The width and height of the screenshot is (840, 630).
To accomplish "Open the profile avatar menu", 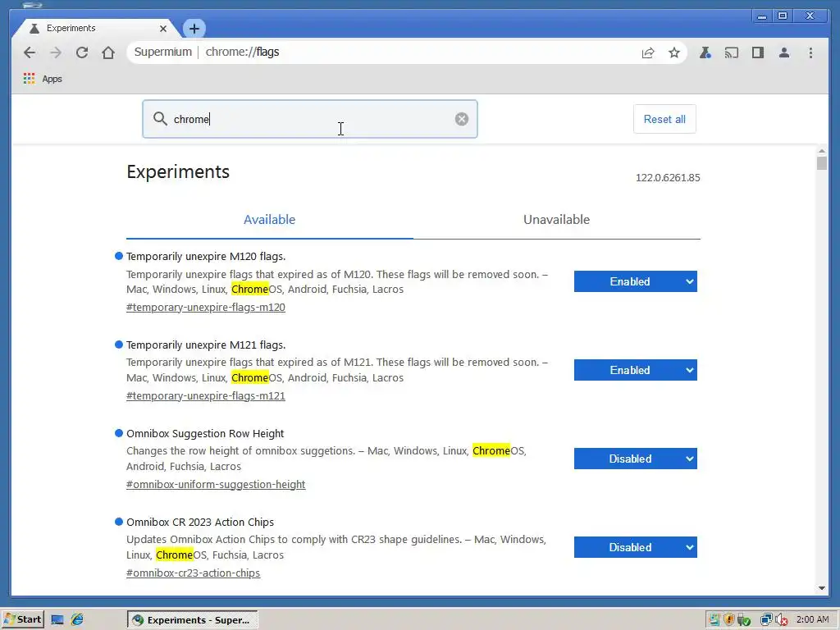I will 783,52.
